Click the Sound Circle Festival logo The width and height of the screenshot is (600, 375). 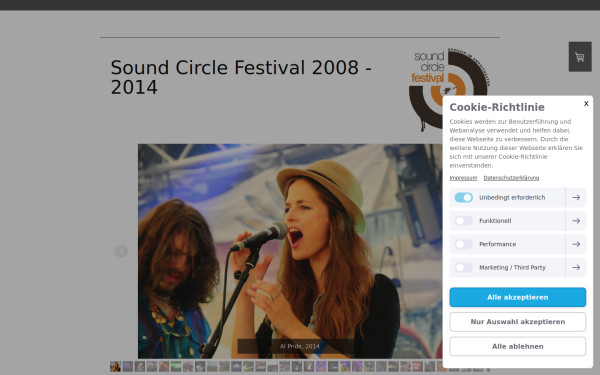[x=450, y=90]
